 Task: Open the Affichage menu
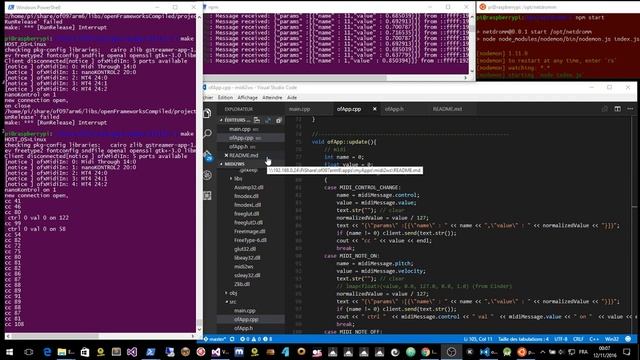(x=247, y=98)
